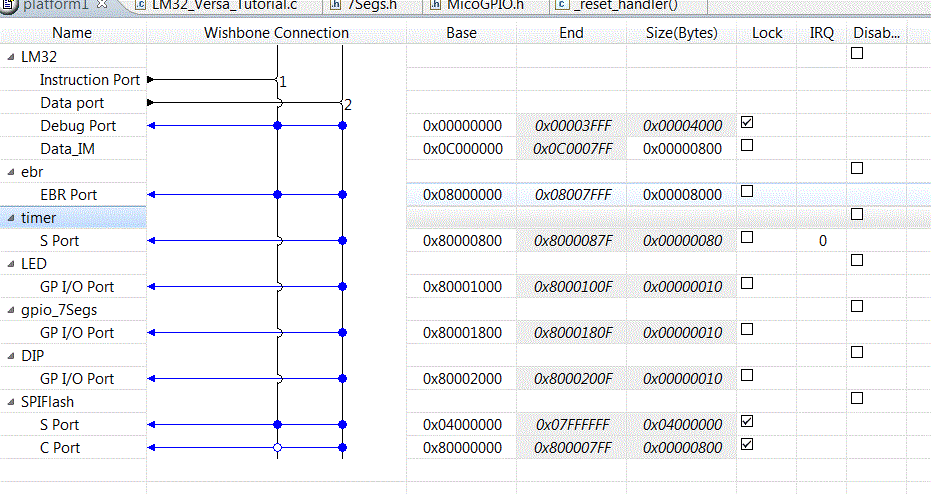Toggle Disable checkbox for LED
The image size is (931, 494).
[857, 260]
